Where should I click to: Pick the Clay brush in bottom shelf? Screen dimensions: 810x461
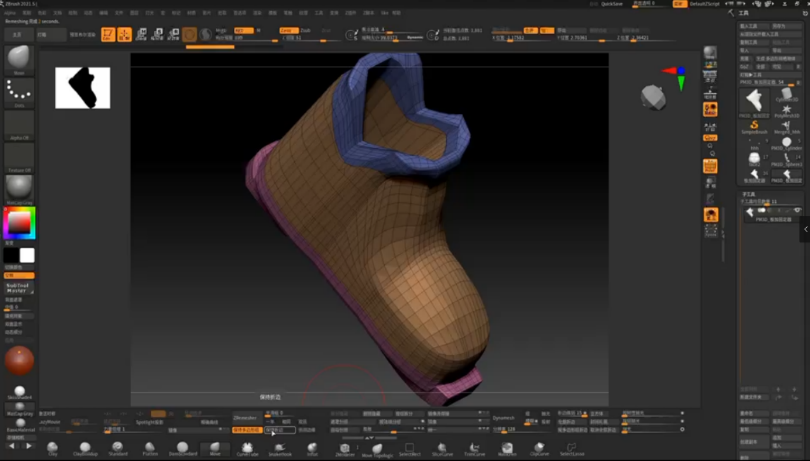[x=52, y=448]
